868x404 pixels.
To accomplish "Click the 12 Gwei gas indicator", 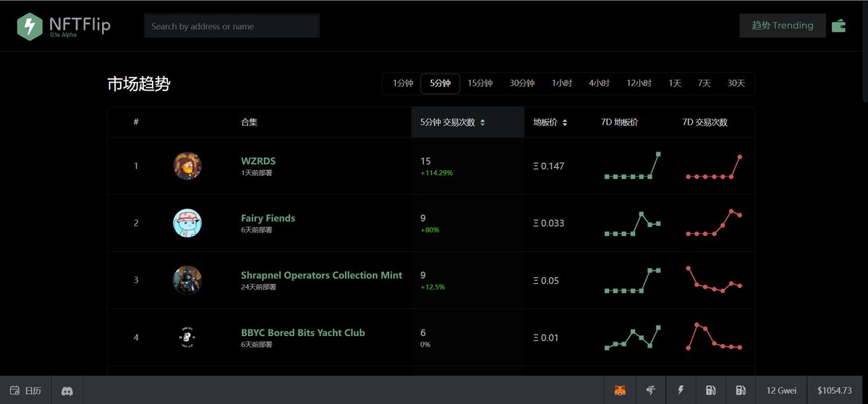I will coord(781,390).
